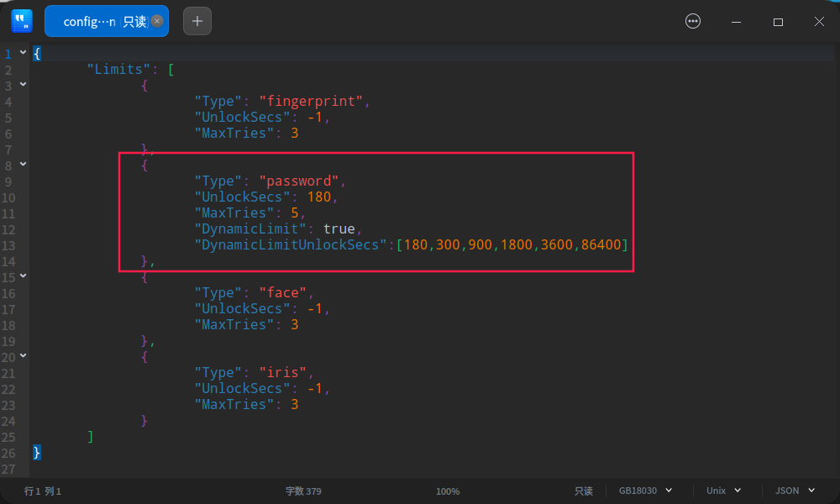Click the 字数 379 word count display
The width and height of the screenshot is (840, 504).
pos(302,491)
